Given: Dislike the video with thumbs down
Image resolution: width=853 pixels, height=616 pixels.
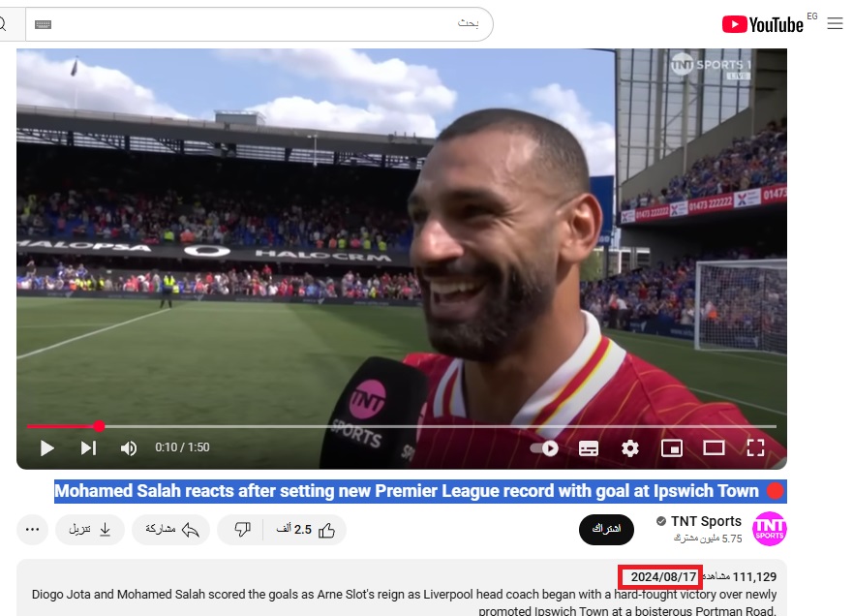Looking at the screenshot, I should [x=241, y=530].
